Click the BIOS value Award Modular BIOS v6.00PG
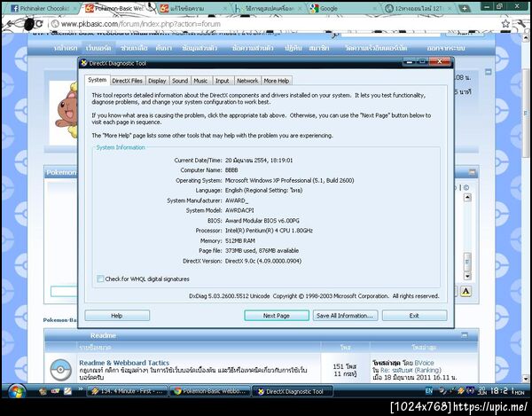Image resolution: width=532 pixels, height=416 pixels. (262, 221)
